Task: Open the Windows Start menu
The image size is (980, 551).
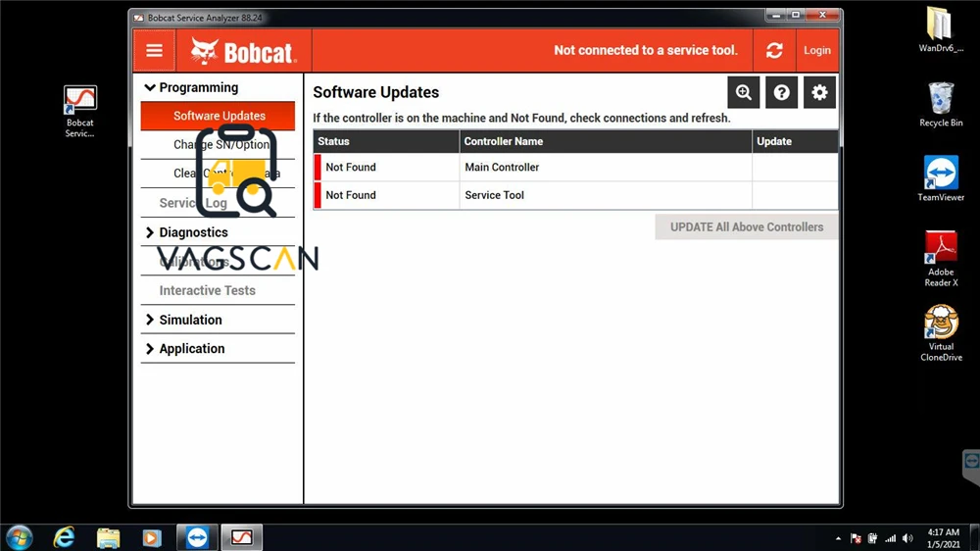Action: point(19,538)
